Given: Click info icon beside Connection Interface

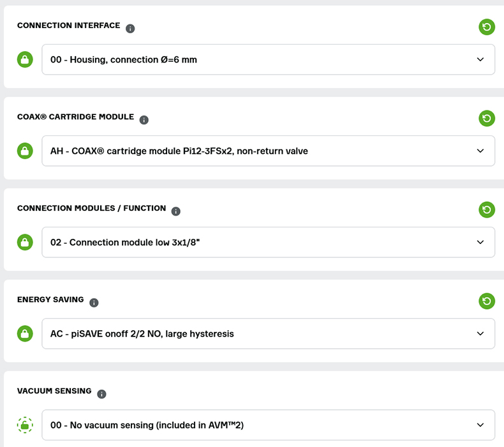Looking at the screenshot, I should [130, 29].
